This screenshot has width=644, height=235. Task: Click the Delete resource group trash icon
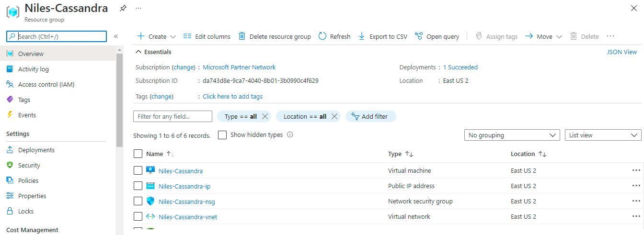(242, 36)
